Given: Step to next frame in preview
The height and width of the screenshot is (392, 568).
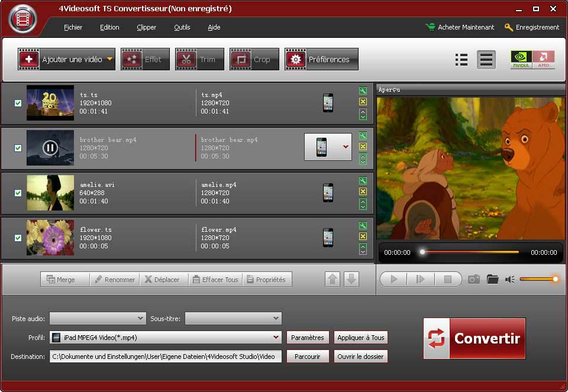Looking at the screenshot, I should 420,279.
